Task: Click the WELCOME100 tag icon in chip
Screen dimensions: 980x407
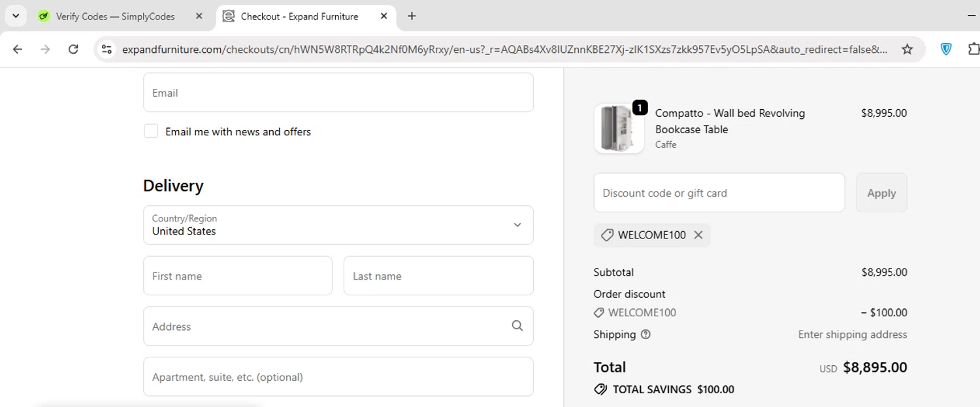Action: pyautogui.click(x=607, y=235)
